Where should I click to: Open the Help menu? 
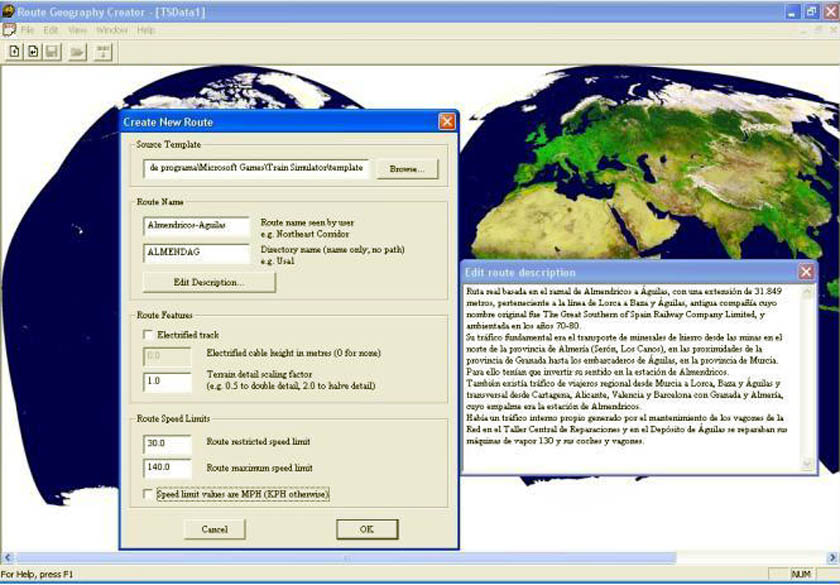[x=146, y=30]
